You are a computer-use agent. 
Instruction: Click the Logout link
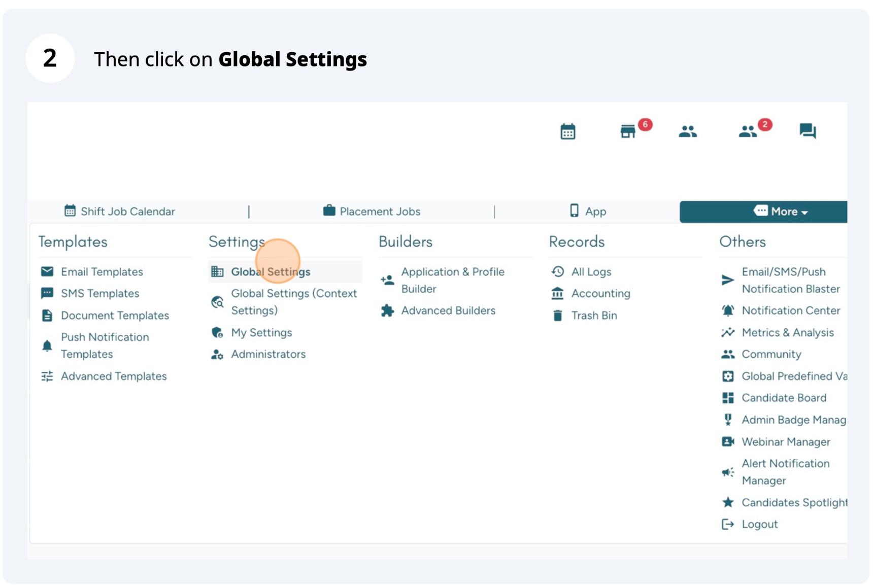click(759, 524)
